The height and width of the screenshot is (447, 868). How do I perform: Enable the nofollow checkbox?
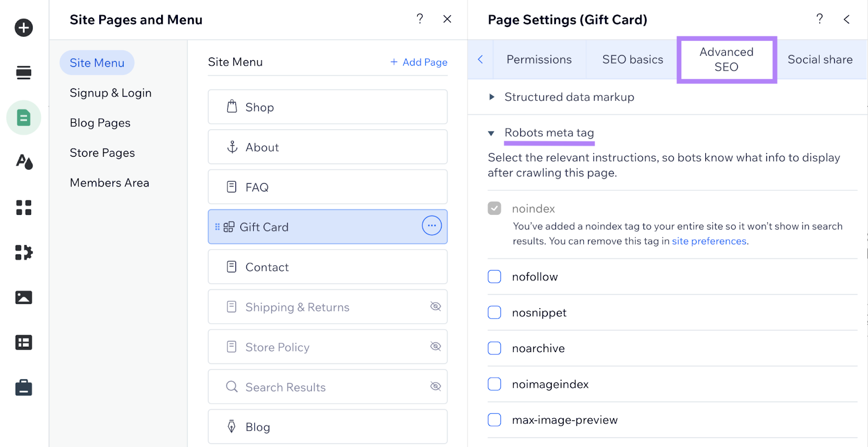point(494,277)
